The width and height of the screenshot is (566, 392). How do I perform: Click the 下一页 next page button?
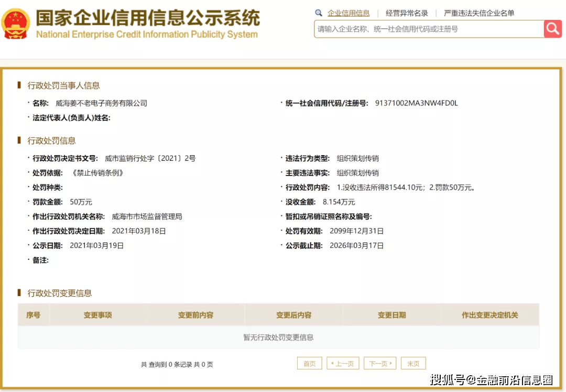click(x=380, y=363)
